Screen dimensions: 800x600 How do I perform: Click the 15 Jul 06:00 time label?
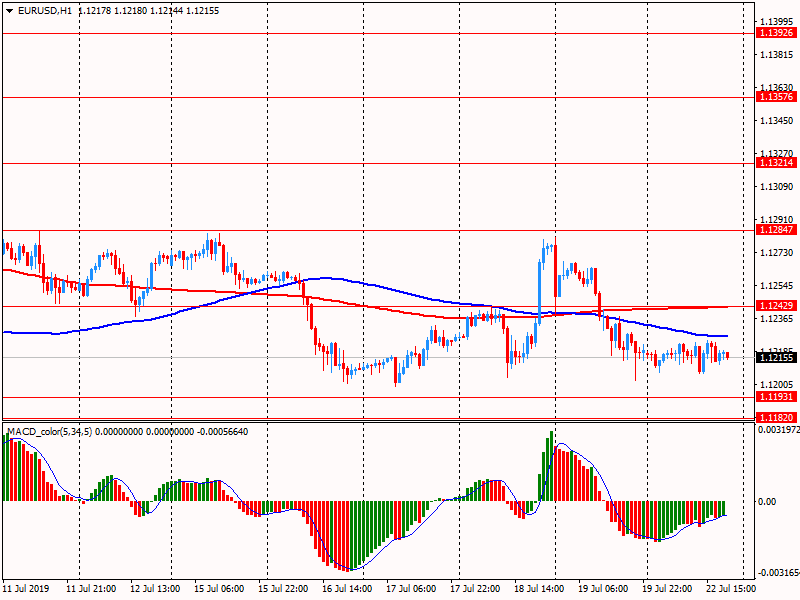point(219,589)
